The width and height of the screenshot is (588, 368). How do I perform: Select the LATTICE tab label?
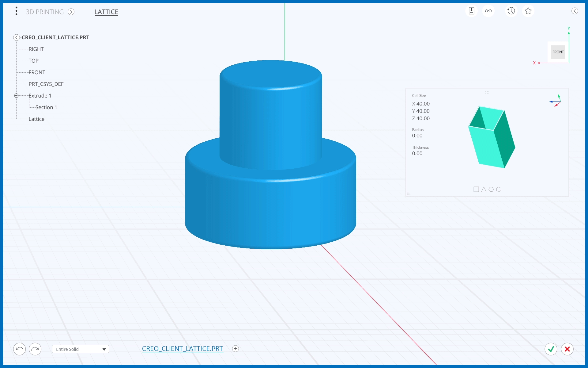click(106, 12)
